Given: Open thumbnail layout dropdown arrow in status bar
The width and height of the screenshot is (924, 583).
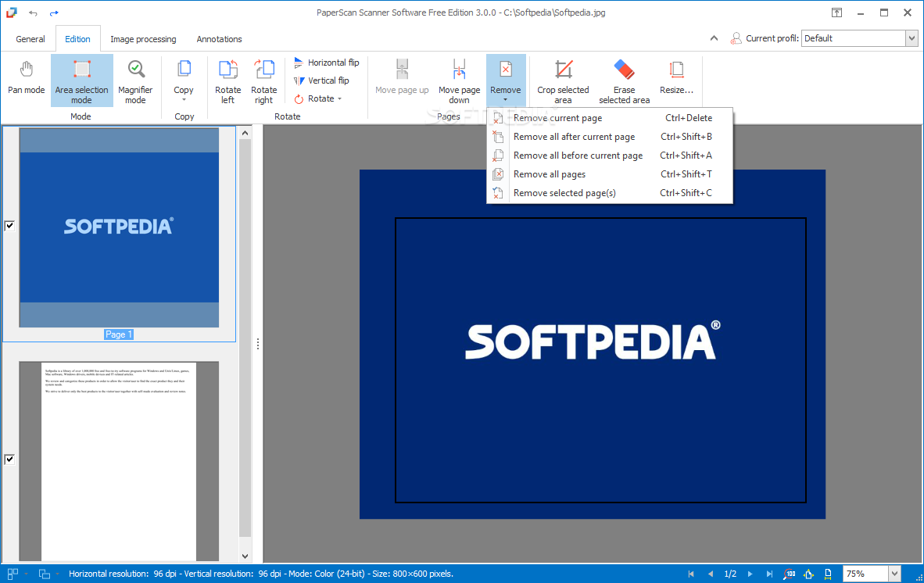Looking at the screenshot, I should click(x=26, y=574).
